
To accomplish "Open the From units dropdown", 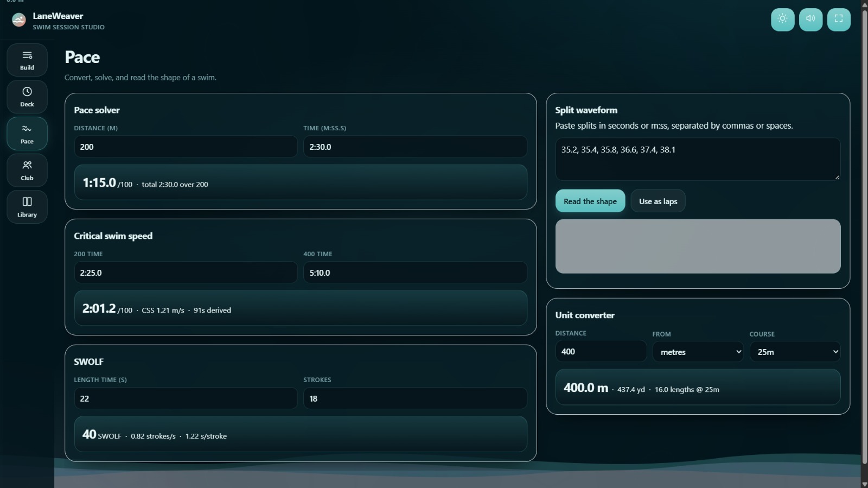I will (698, 352).
